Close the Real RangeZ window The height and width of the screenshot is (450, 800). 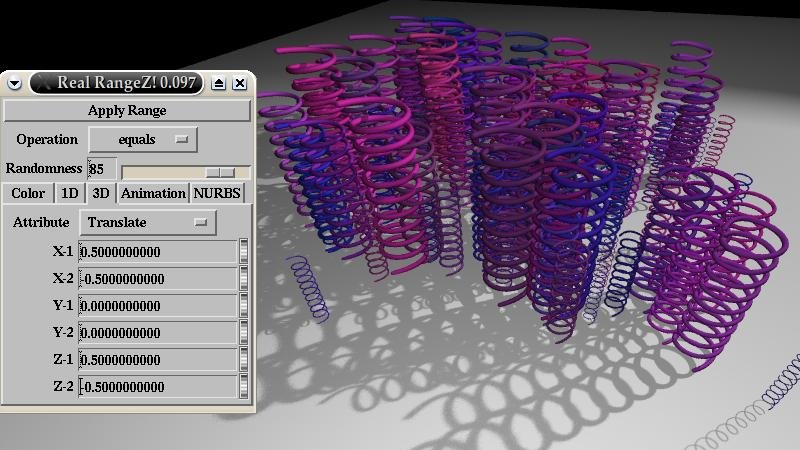[240, 83]
